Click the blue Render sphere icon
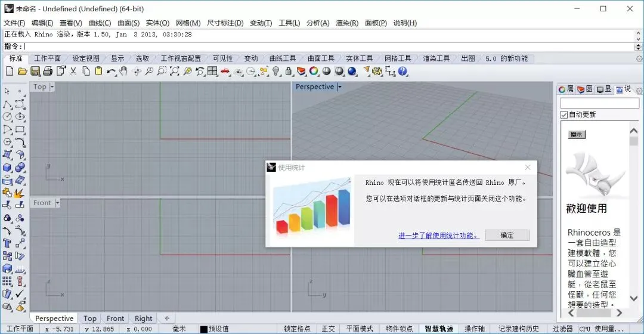This screenshot has width=644, height=334. point(352,71)
